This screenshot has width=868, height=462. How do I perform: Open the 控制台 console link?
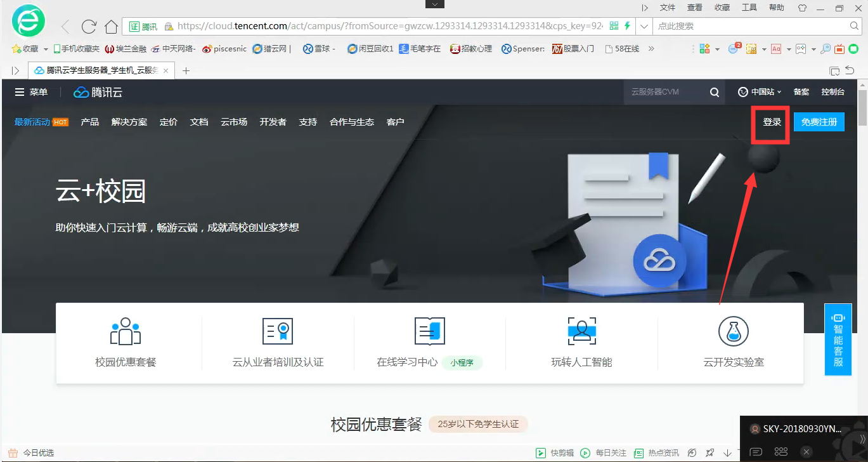(832, 92)
